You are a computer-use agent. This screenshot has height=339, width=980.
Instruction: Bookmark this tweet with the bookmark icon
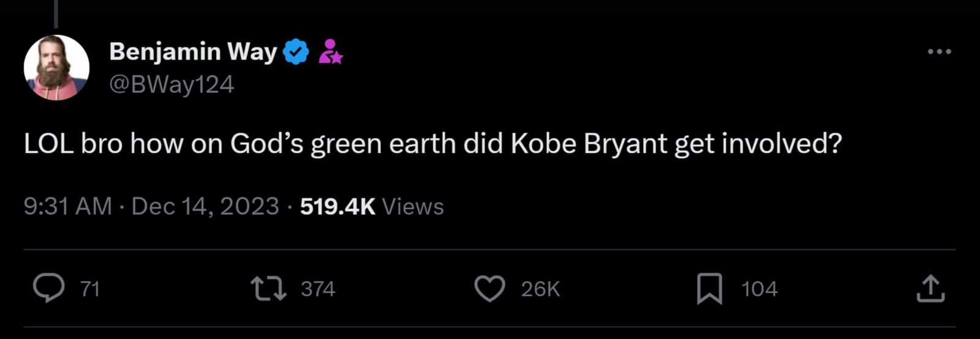[709, 288]
